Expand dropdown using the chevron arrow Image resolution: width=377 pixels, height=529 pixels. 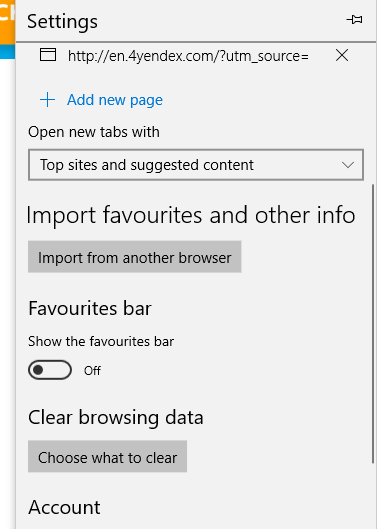coord(348,165)
